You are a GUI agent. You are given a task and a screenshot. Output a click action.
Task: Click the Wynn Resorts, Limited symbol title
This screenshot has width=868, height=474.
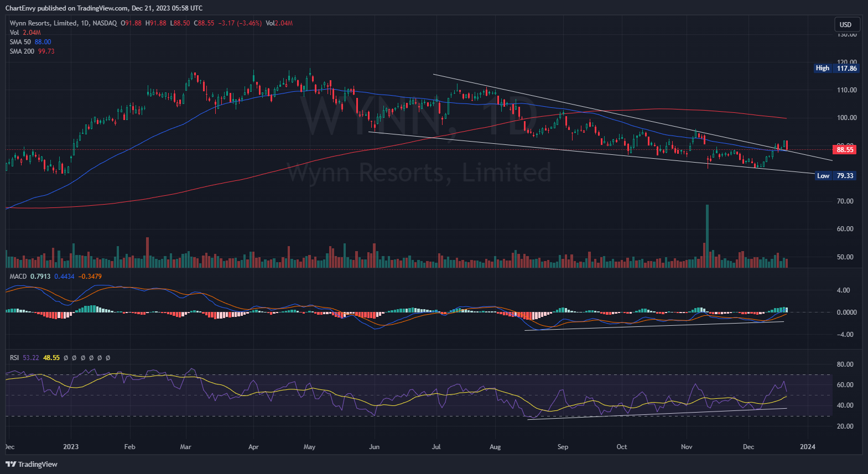(x=43, y=23)
